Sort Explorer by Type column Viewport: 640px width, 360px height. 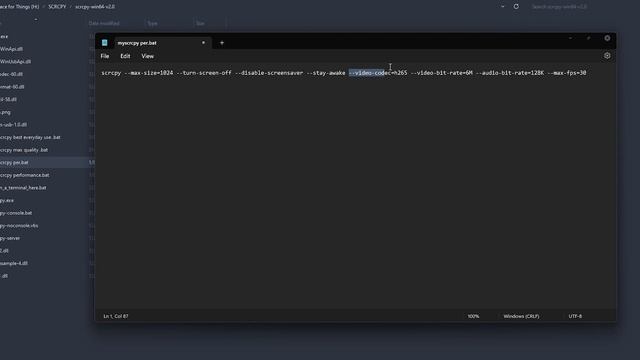click(x=152, y=23)
